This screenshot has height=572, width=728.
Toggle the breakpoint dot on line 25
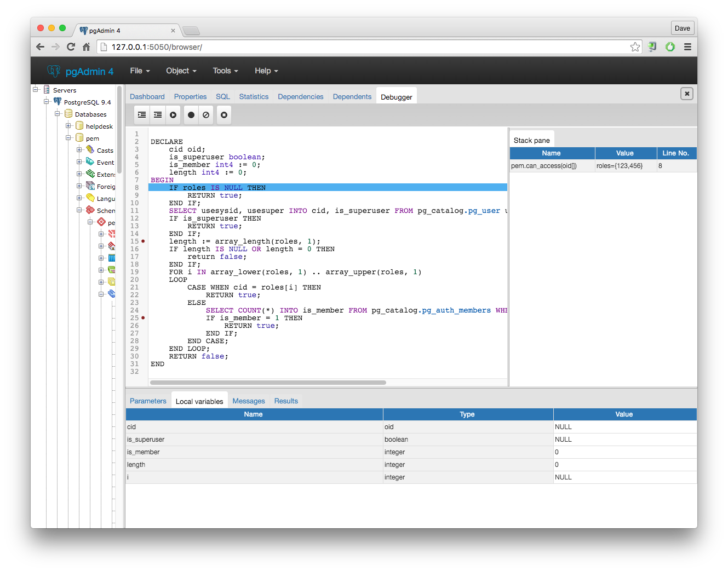pyautogui.click(x=143, y=317)
